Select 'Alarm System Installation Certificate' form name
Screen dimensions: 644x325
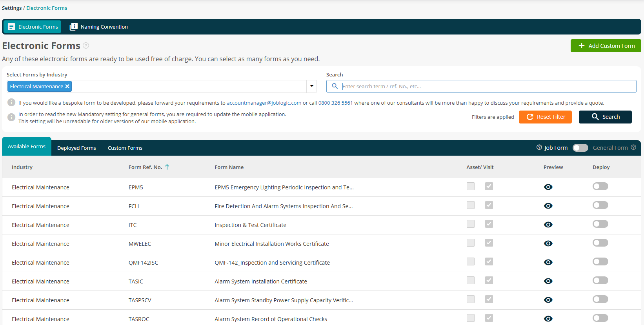point(261,281)
